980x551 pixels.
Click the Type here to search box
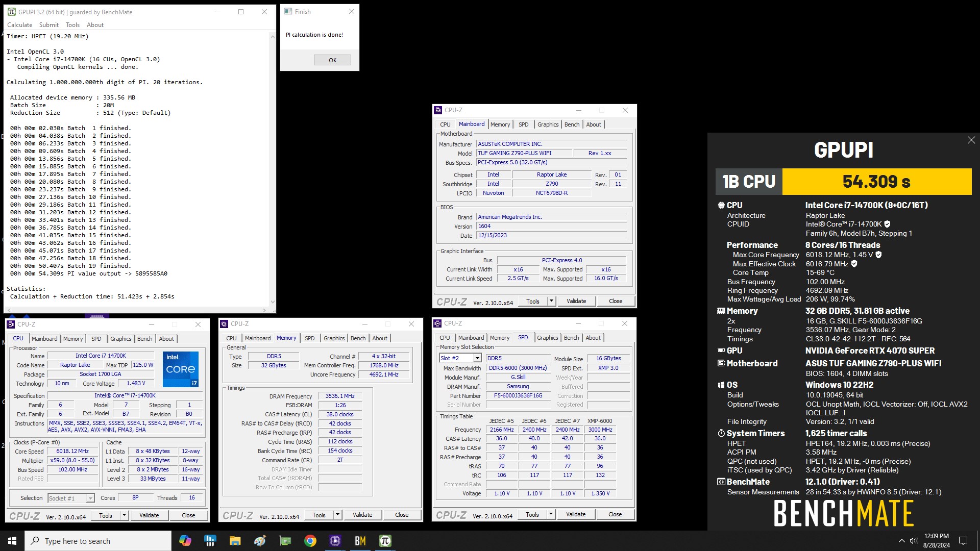coord(98,541)
